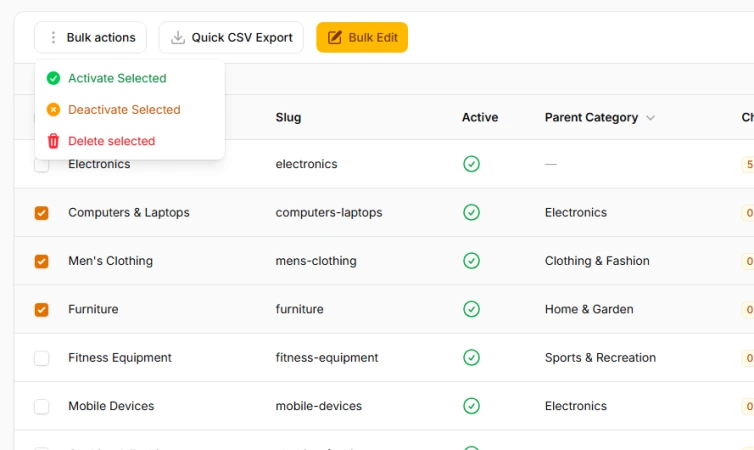Click the active status icon for Mobile Devices
This screenshot has height=450, width=754.
[471, 406]
